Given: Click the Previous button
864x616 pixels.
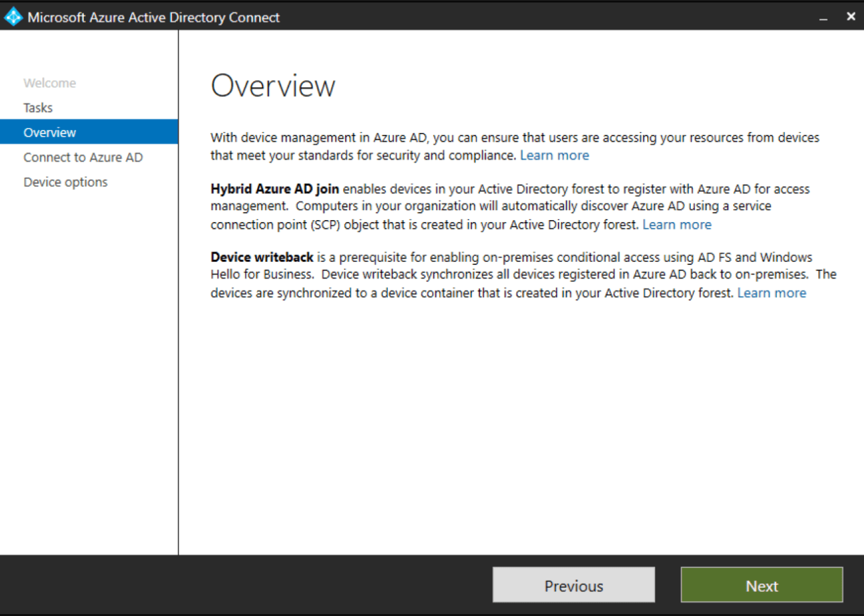Looking at the screenshot, I should (573, 584).
